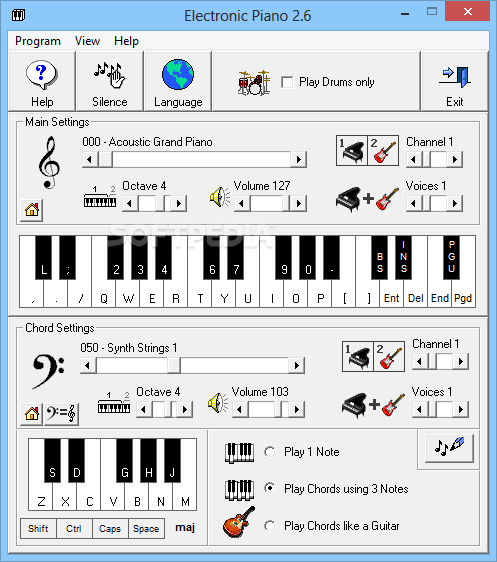Click the piano-plus-guitar voices icon in Chord Settings
The height and width of the screenshot is (562, 497).
coord(373,405)
